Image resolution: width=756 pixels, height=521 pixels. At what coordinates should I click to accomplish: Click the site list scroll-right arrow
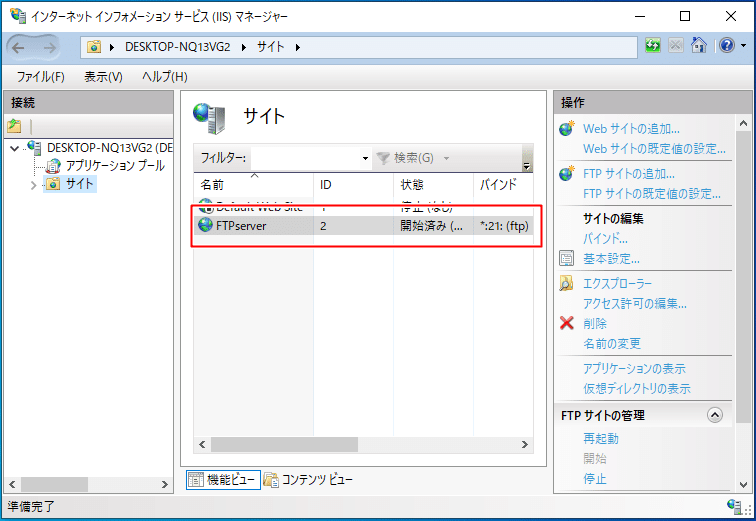tap(525, 444)
